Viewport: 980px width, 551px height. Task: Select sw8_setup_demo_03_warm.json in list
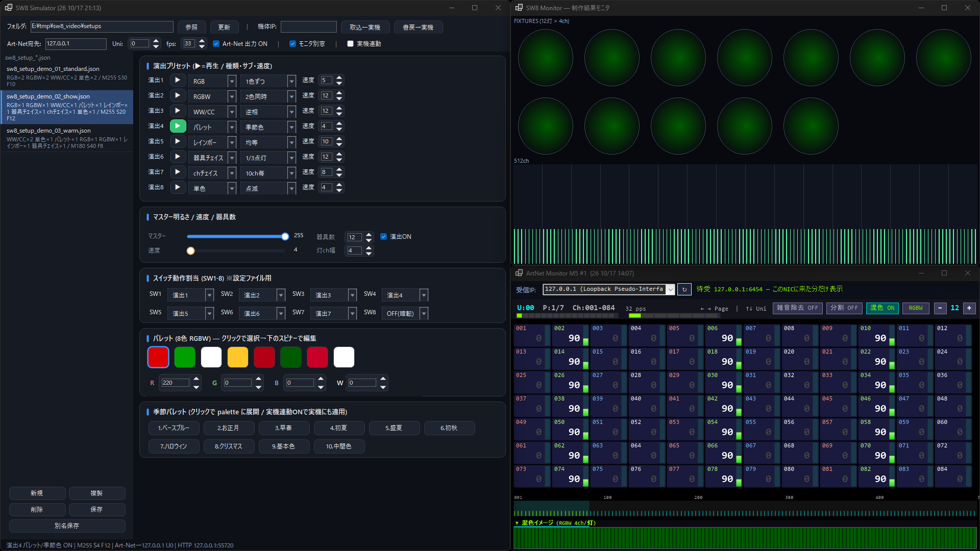point(67,138)
